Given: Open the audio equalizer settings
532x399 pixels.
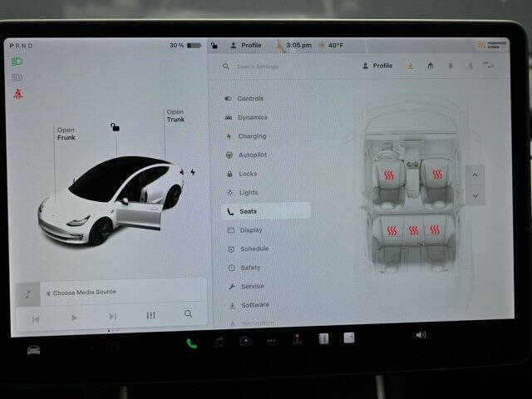Looking at the screenshot, I should tap(151, 315).
